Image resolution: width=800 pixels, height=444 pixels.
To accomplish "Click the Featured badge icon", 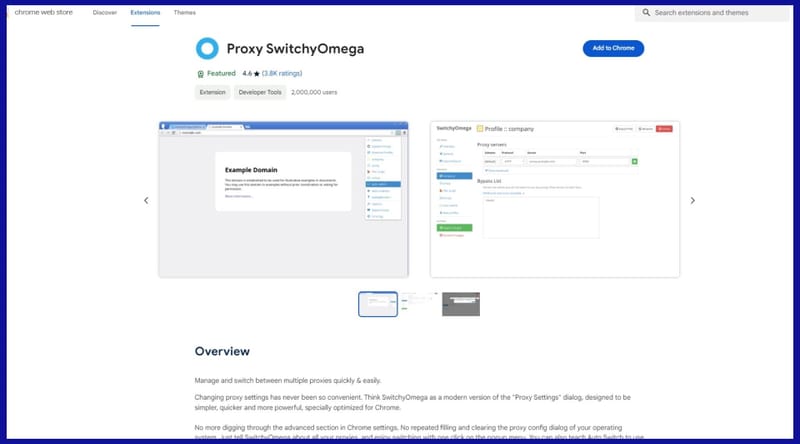I will 201,73.
